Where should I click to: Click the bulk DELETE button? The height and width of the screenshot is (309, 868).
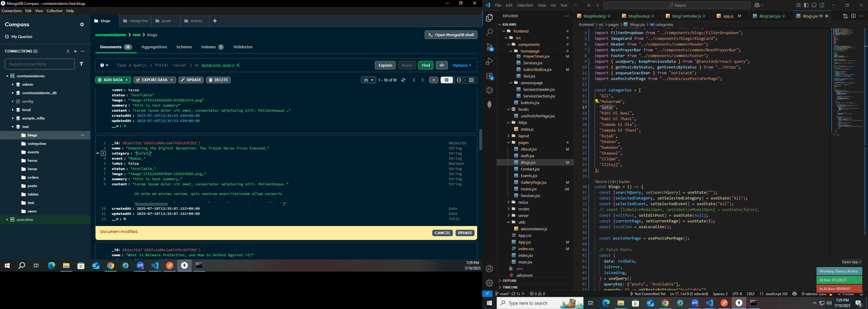click(x=218, y=80)
